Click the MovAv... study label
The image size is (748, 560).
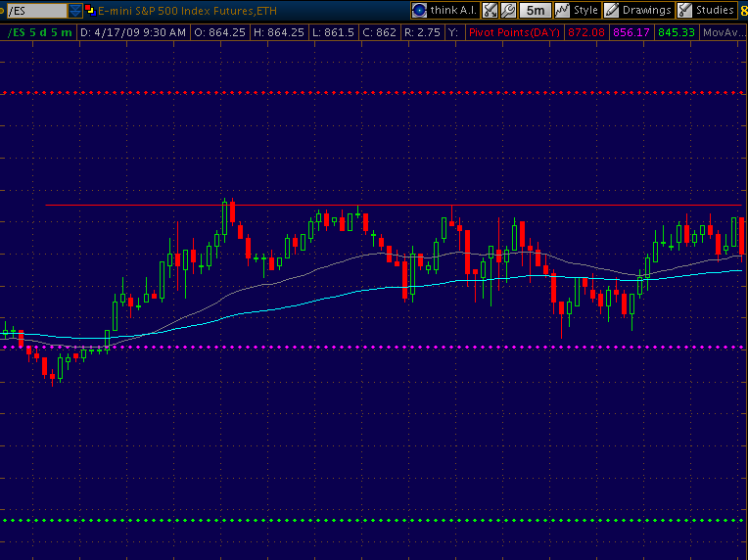[725, 32]
